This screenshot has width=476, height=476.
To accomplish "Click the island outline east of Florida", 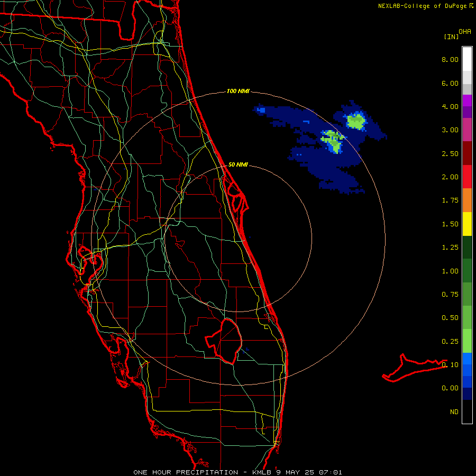I will [x=415, y=368].
